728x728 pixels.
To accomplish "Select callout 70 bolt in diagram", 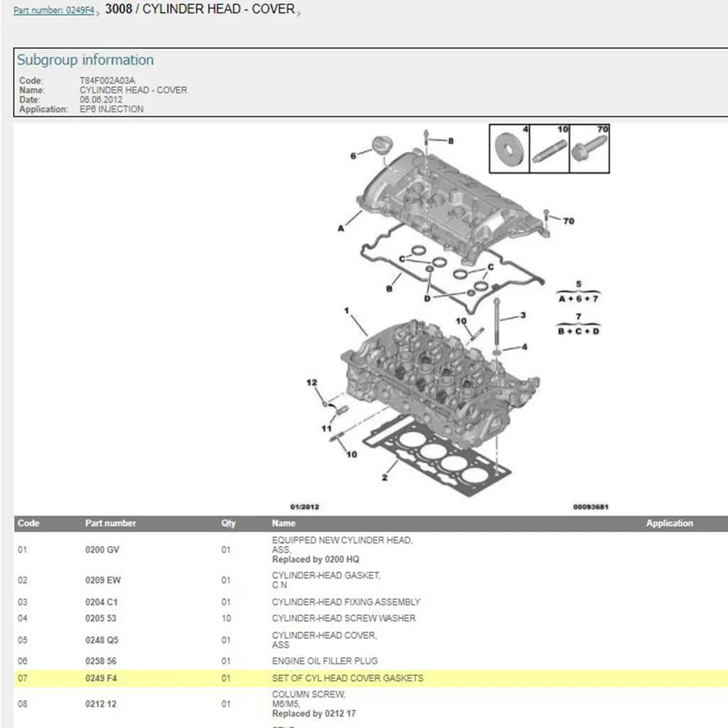I will coord(569,221).
